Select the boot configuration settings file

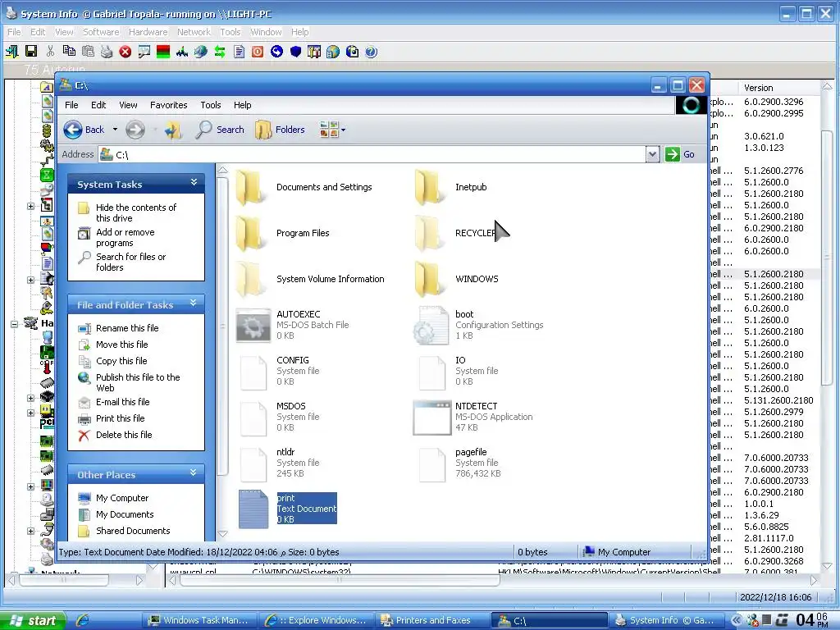478,325
